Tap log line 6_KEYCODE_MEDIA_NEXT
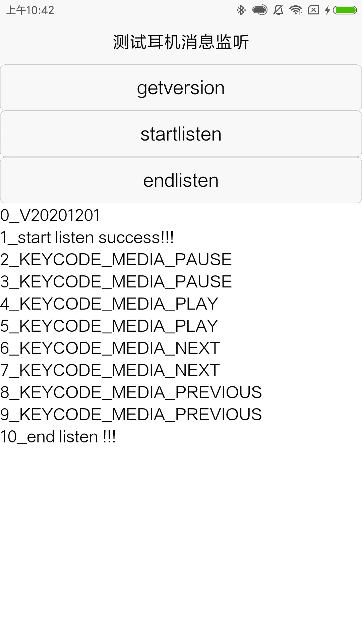The height and width of the screenshot is (644, 362). pos(110,348)
